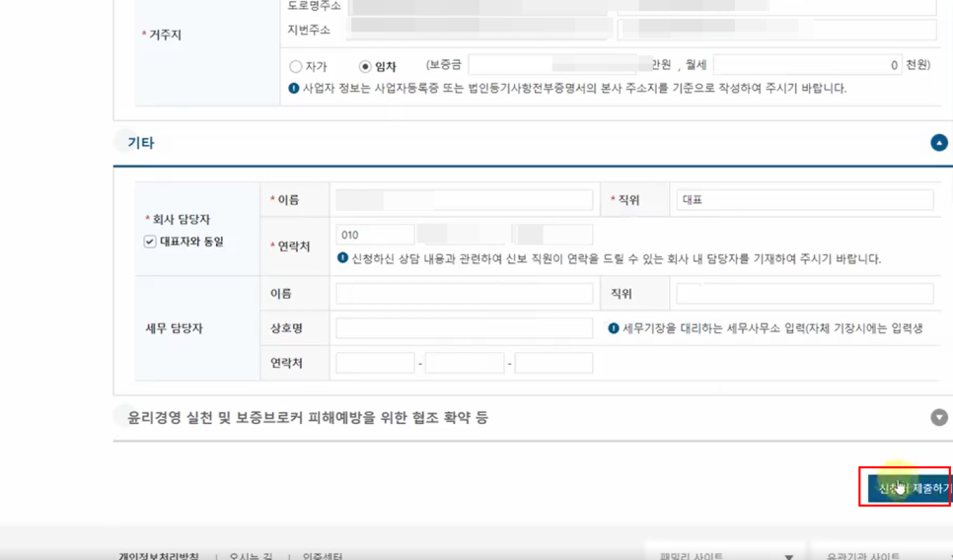Click the 월세 amount input field
This screenshot has width=953, height=560.
[x=808, y=65]
